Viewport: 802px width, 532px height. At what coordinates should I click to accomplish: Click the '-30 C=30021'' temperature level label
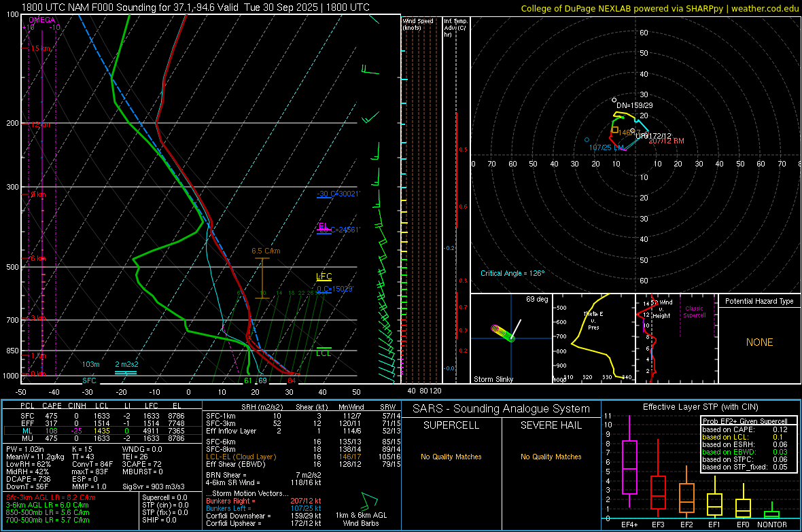click(x=338, y=194)
